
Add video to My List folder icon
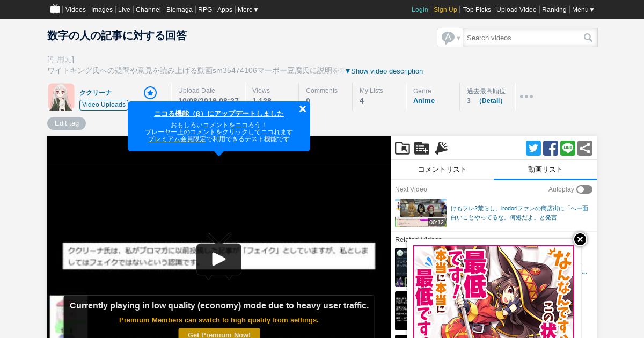tap(402, 148)
